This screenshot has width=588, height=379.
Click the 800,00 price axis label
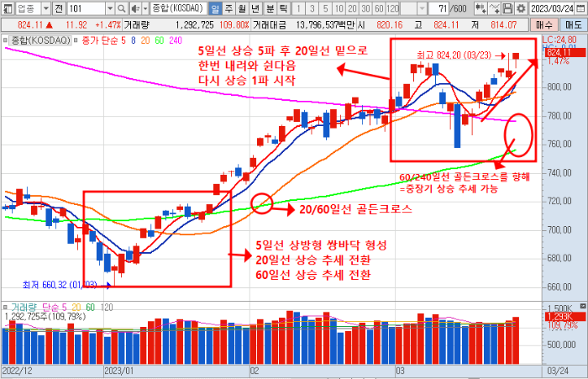(x=559, y=87)
